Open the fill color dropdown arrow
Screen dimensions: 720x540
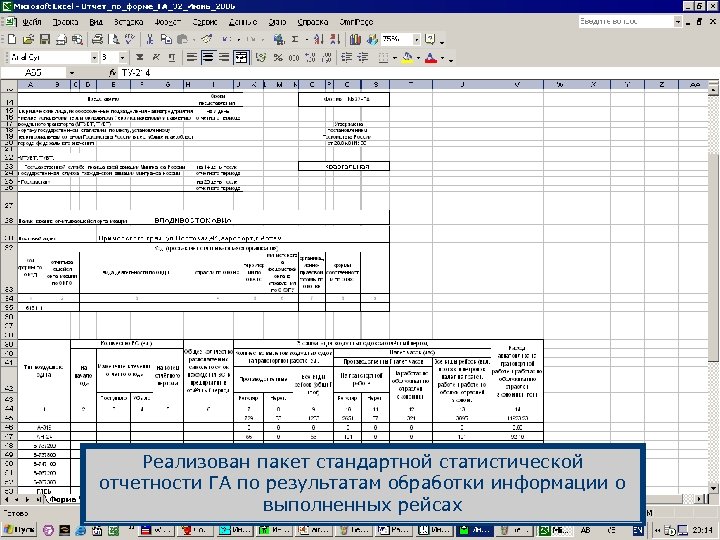tap(418, 58)
